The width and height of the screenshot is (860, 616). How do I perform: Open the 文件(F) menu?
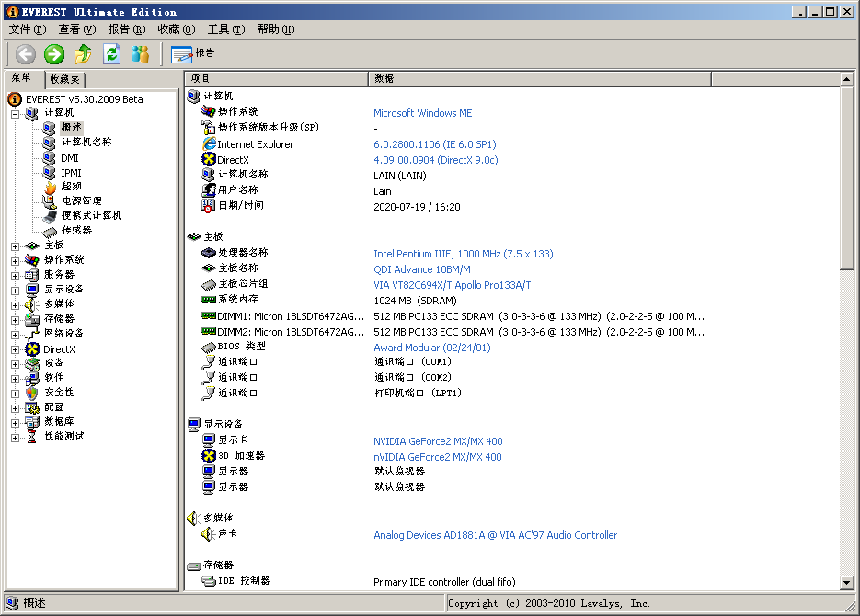(x=28, y=29)
